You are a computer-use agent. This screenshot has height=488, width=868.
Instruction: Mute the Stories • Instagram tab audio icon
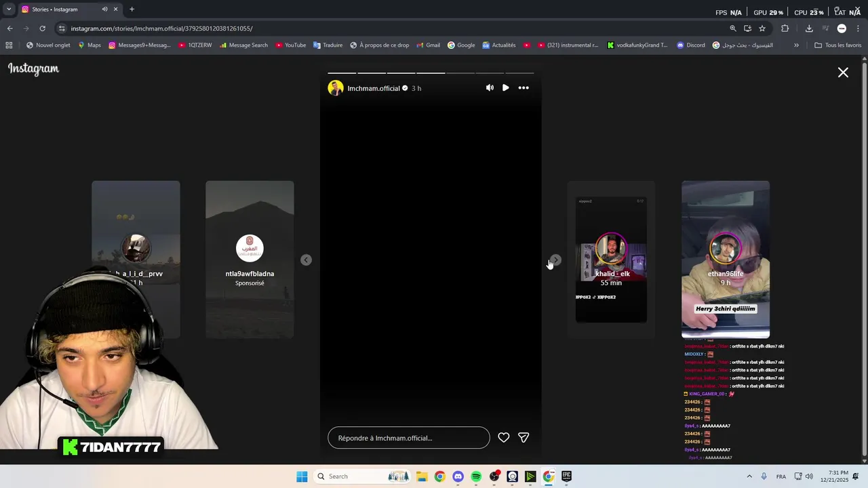pos(104,9)
